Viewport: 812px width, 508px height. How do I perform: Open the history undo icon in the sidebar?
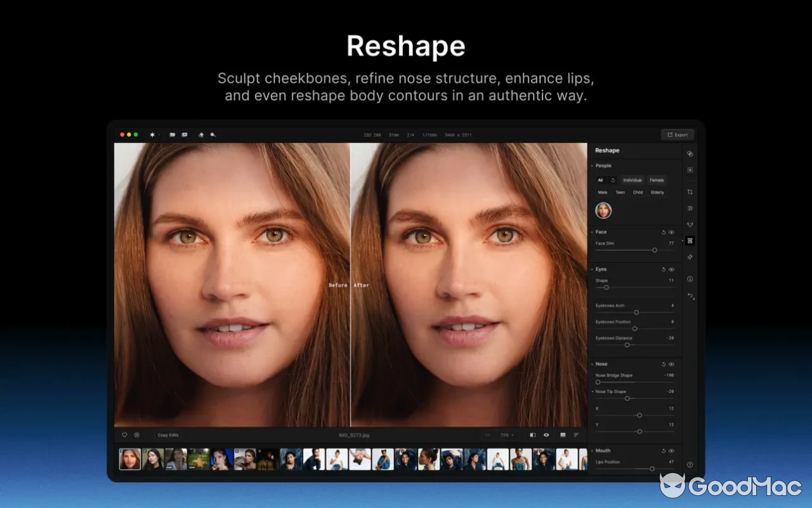click(690, 296)
